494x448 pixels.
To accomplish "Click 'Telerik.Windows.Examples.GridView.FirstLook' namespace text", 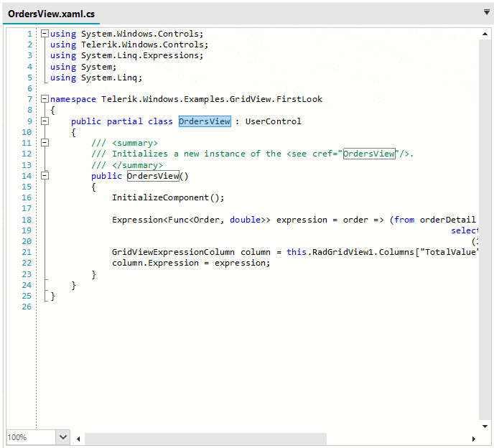I will pos(212,99).
